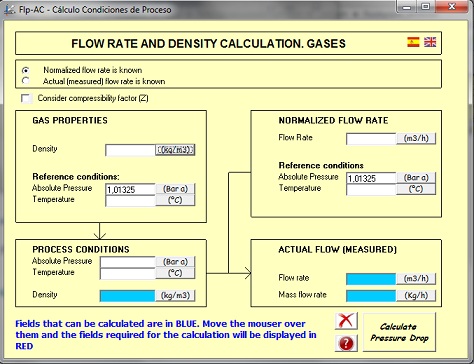474x364 pixels.
Task: Click the 'GAS PROPERTIES' heading text
Action: [70, 120]
